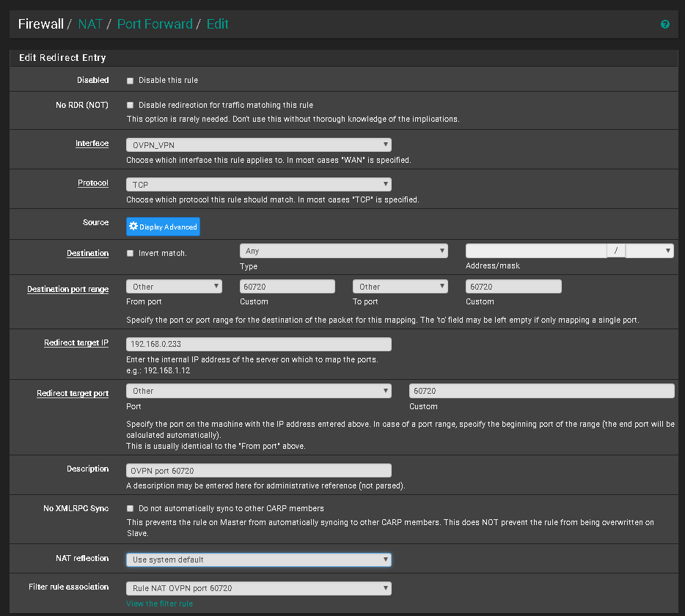The width and height of the screenshot is (685, 616).
Task: Toggle Disable redirection (No RDR) checkbox
Action: pos(131,106)
